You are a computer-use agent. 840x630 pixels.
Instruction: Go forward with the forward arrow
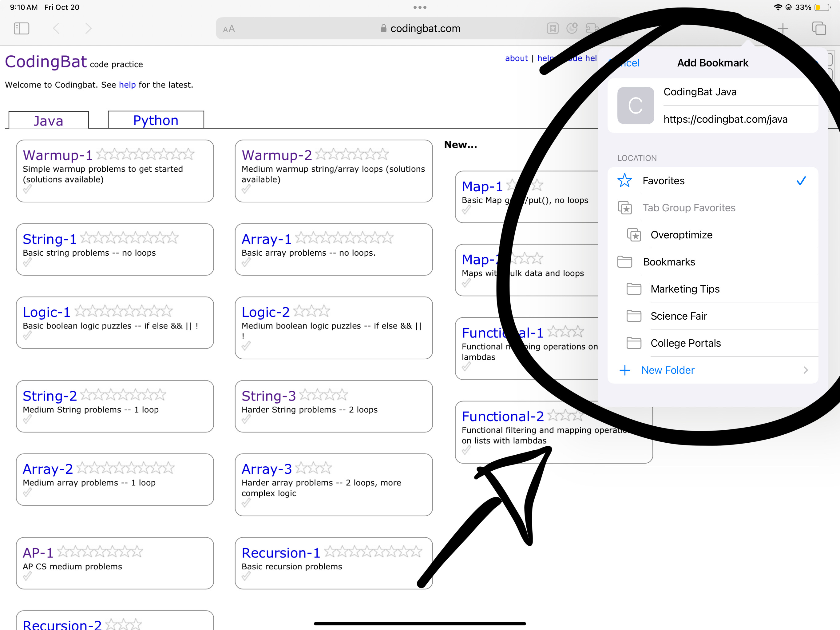(88, 29)
